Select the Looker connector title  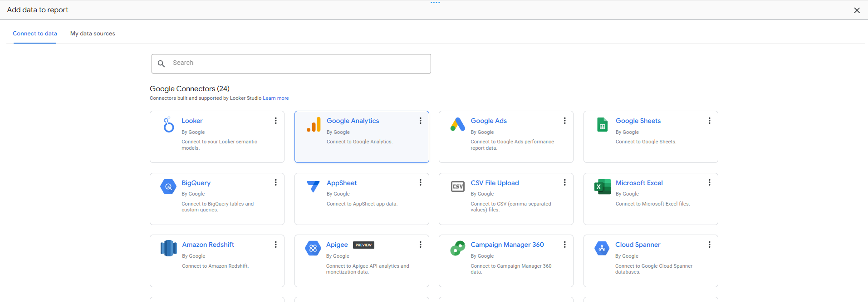(192, 121)
